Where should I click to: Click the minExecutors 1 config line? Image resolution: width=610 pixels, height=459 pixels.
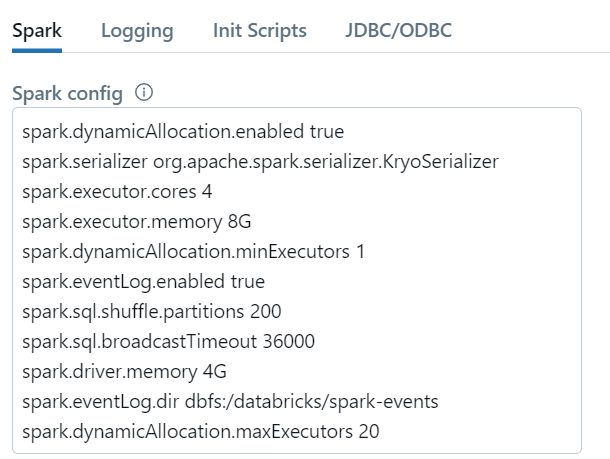(193, 252)
